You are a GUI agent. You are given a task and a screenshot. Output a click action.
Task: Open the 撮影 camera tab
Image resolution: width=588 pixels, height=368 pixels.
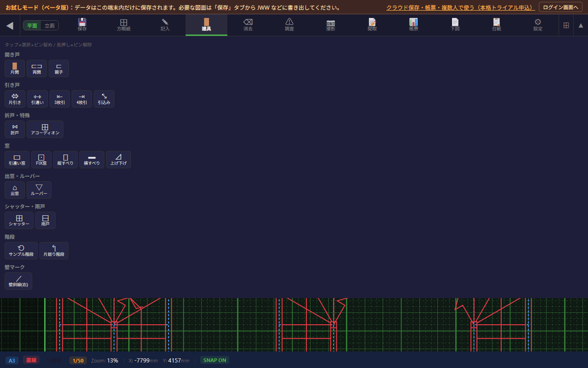coord(331,25)
